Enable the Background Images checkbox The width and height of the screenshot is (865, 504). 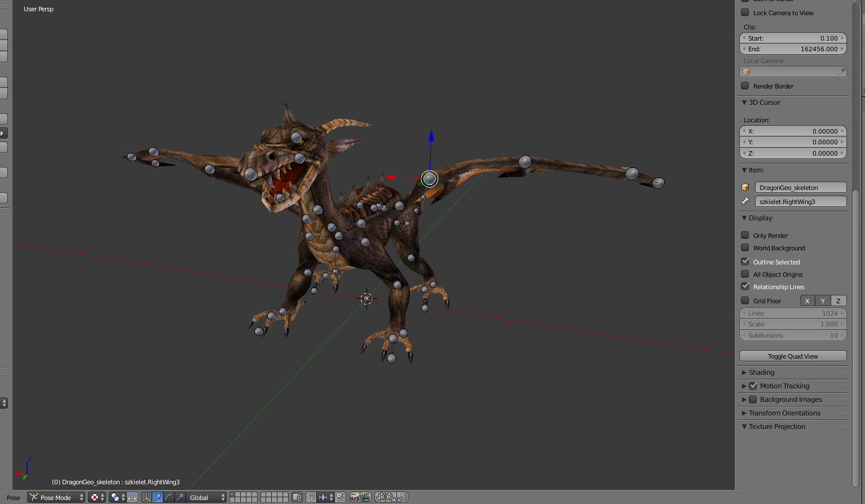pos(753,399)
